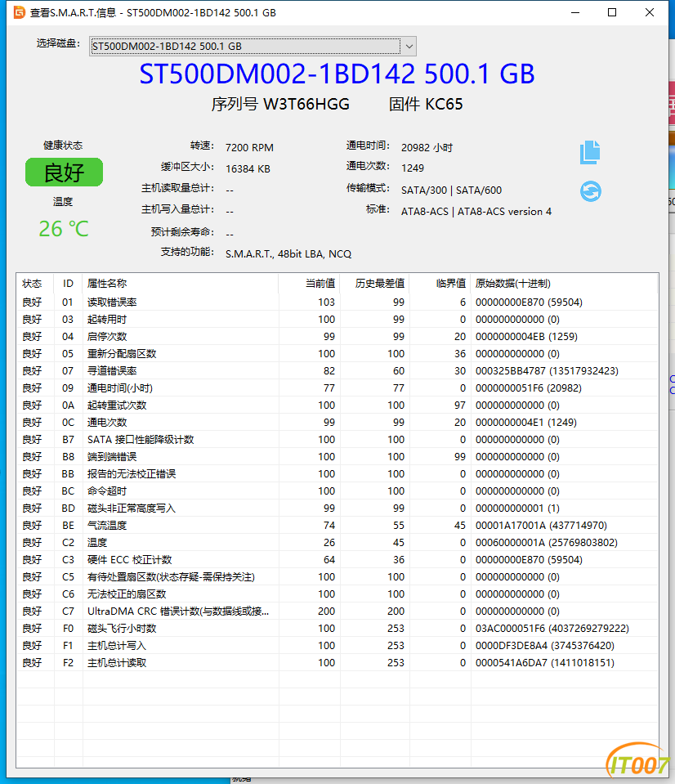Image resolution: width=675 pixels, height=784 pixels.
Task: Select the SATA 接口性能降级计数 row
Action: tap(337, 440)
